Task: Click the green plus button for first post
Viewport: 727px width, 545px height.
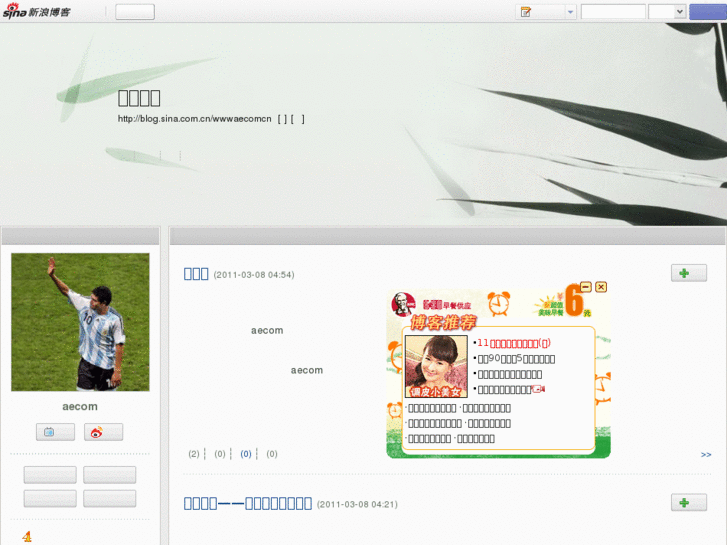Action: click(689, 273)
